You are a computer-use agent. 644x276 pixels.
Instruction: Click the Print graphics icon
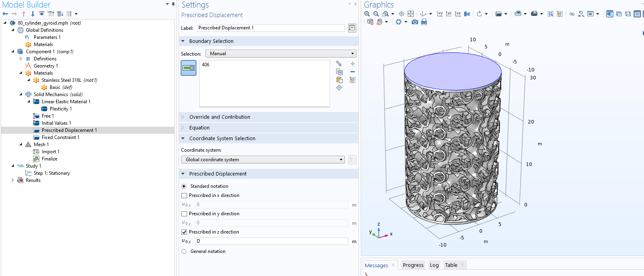[x=424, y=22]
